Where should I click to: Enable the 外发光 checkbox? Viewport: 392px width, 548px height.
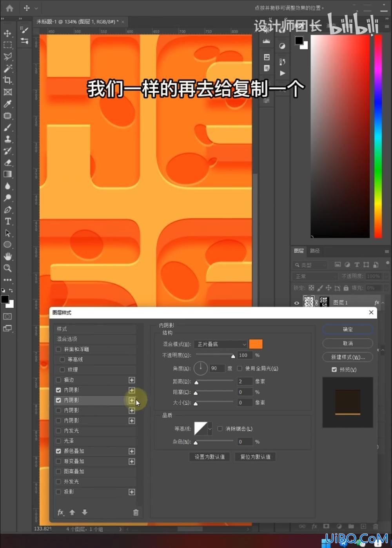click(58, 482)
